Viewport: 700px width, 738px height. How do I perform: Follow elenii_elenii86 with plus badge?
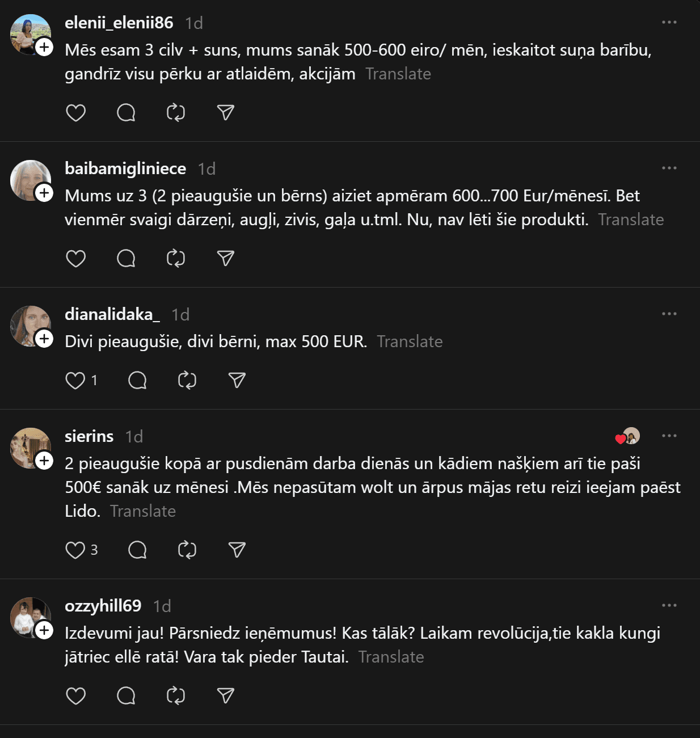tap(44, 47)
